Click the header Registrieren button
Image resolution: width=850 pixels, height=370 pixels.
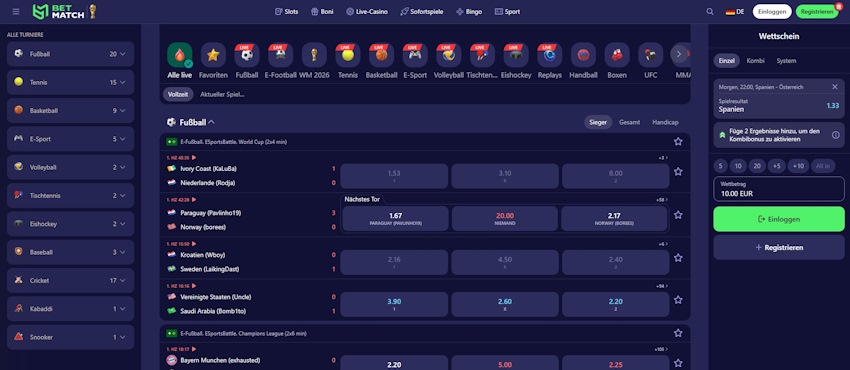click(x=817, y=11)
